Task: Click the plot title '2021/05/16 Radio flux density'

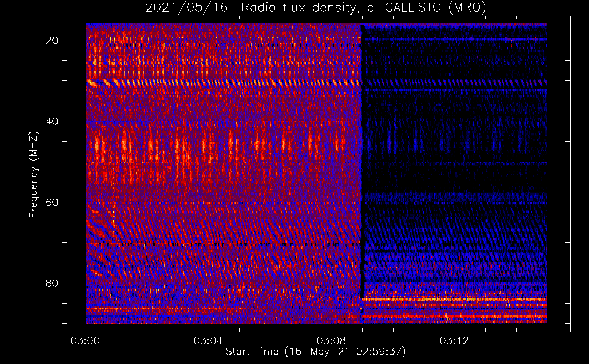Action: click(316, 8)
